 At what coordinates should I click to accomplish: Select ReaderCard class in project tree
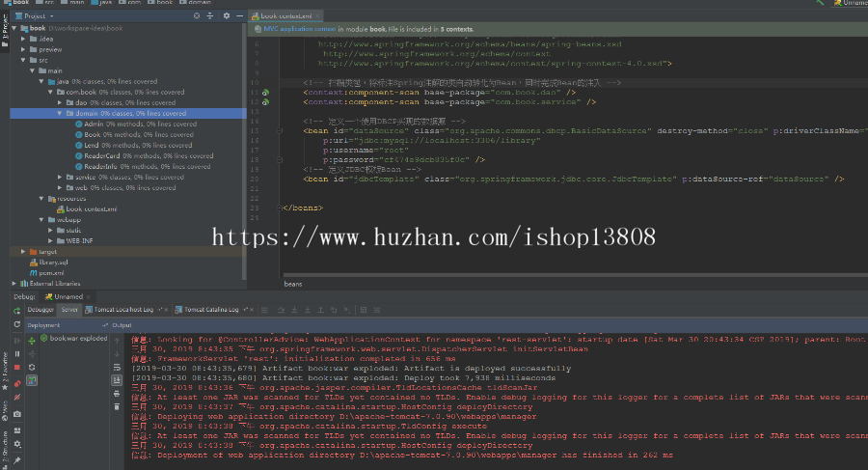click(102, 155)
